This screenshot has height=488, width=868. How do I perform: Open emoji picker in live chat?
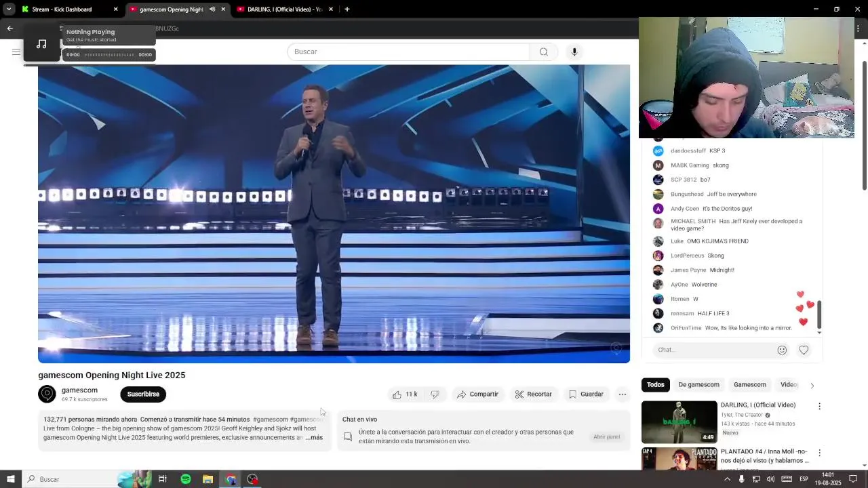click(782, 350)
